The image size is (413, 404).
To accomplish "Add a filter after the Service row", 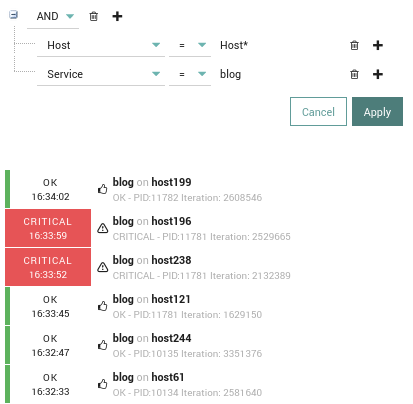I will pyautogui.click(x=378, y=74).
